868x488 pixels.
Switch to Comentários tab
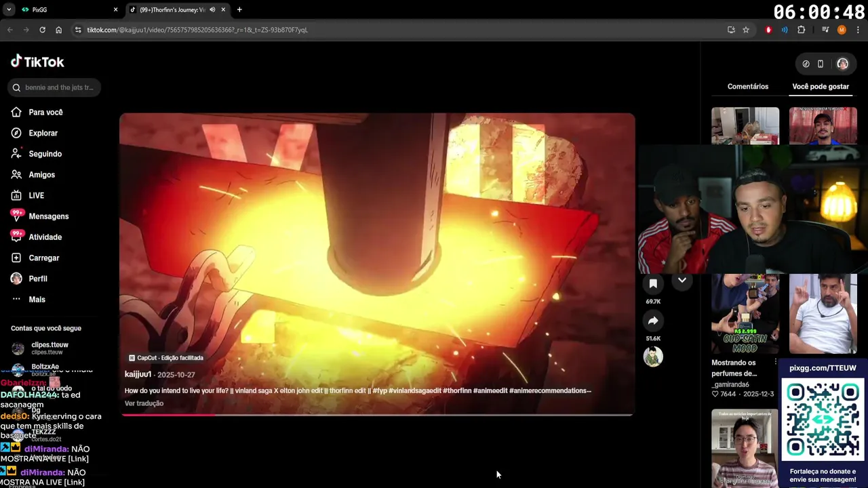pyautogui.click(x=748, y=87)
